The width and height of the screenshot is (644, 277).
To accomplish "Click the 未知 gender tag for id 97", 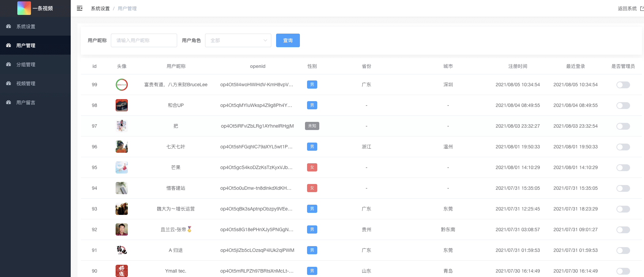I will pos(312,126).
